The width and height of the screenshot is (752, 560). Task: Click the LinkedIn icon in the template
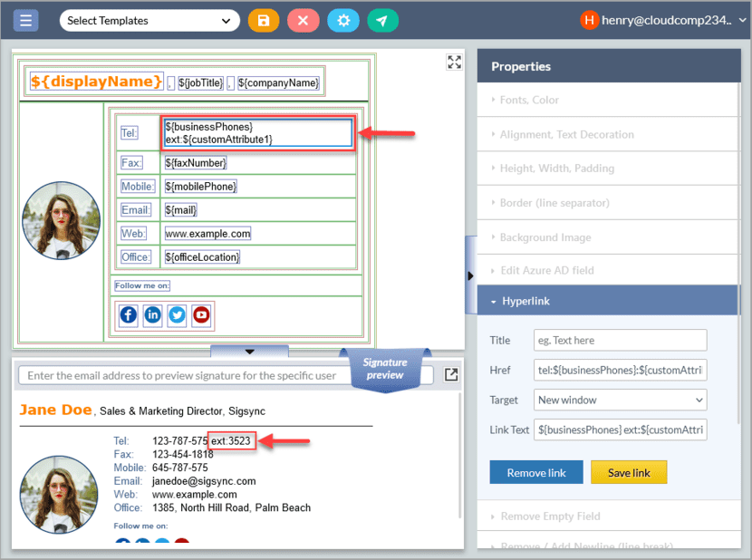[153, 315]
